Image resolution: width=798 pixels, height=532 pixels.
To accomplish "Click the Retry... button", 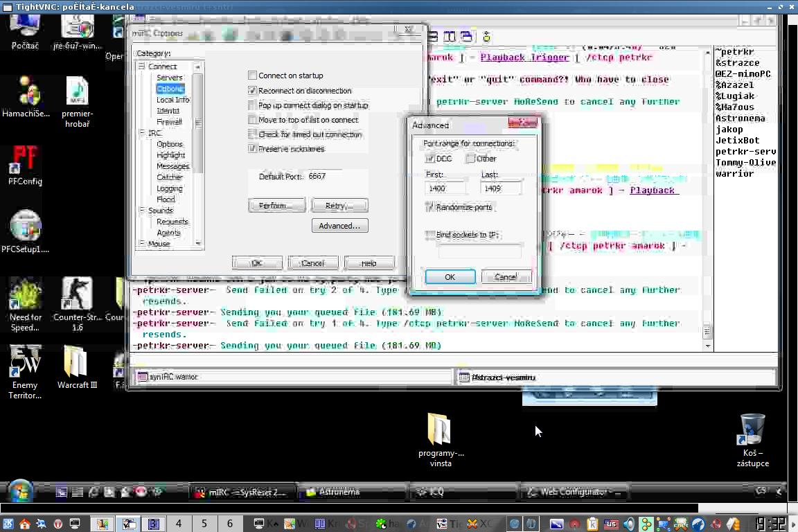I will 339,206.
